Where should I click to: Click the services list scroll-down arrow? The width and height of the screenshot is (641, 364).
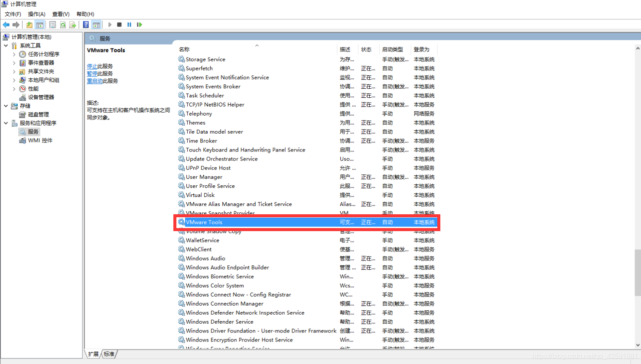click(x=638, y=345)
